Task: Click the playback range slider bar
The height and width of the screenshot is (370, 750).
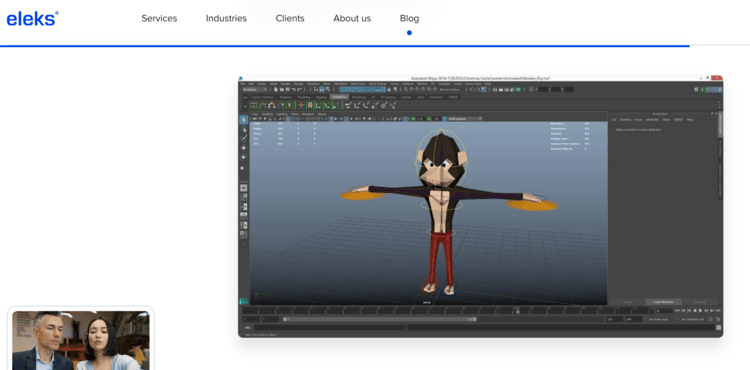Action: click(379, 319)
